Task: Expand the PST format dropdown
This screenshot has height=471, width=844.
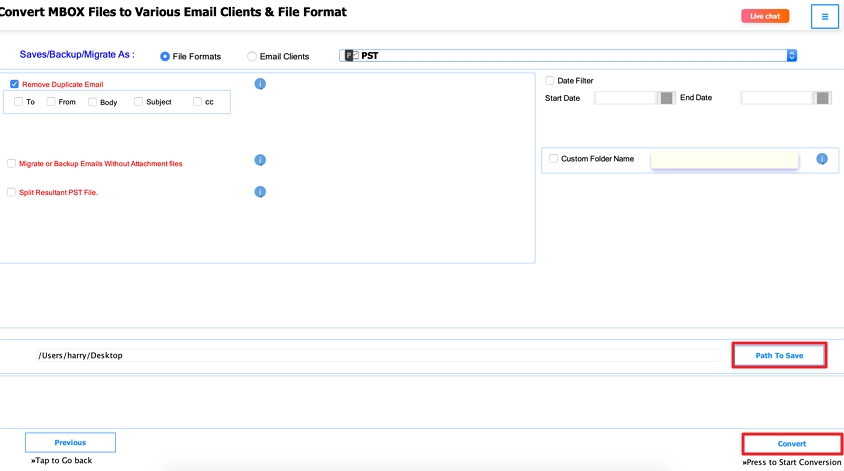Action: [791, 56]
